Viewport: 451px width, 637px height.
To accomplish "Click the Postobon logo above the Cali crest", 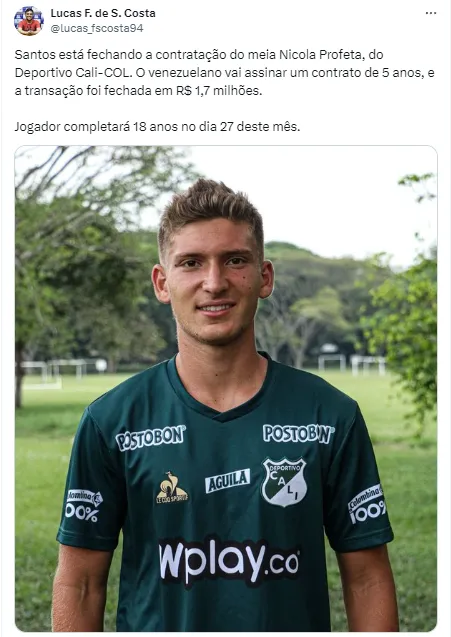I will pyautogui.click(x=298, y=433).
